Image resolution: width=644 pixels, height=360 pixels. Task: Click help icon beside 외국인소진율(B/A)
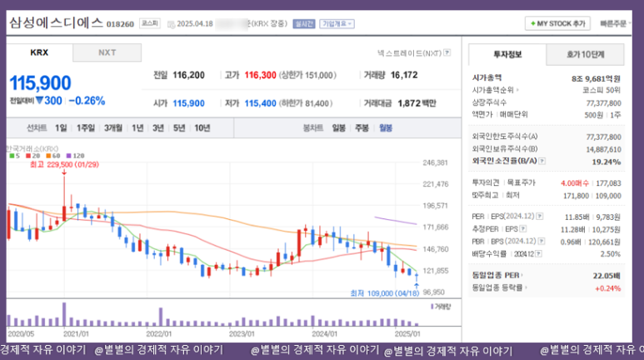pos(542,161)
